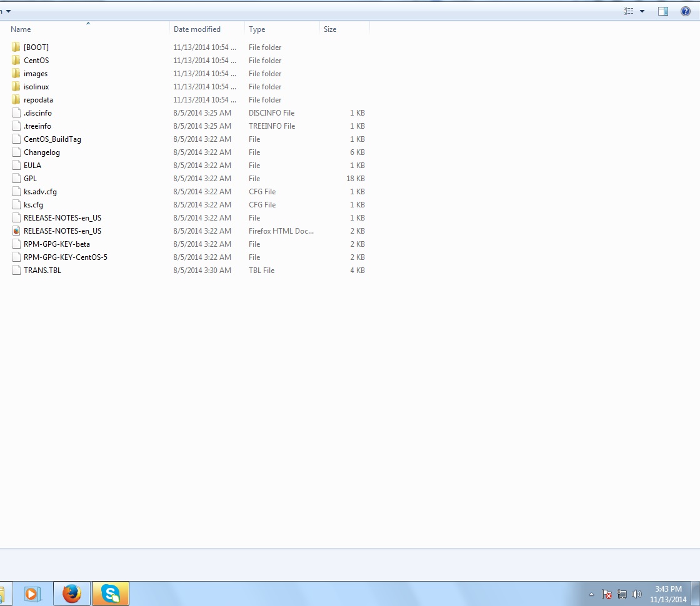Open the change your view icon

pos(628,11)
